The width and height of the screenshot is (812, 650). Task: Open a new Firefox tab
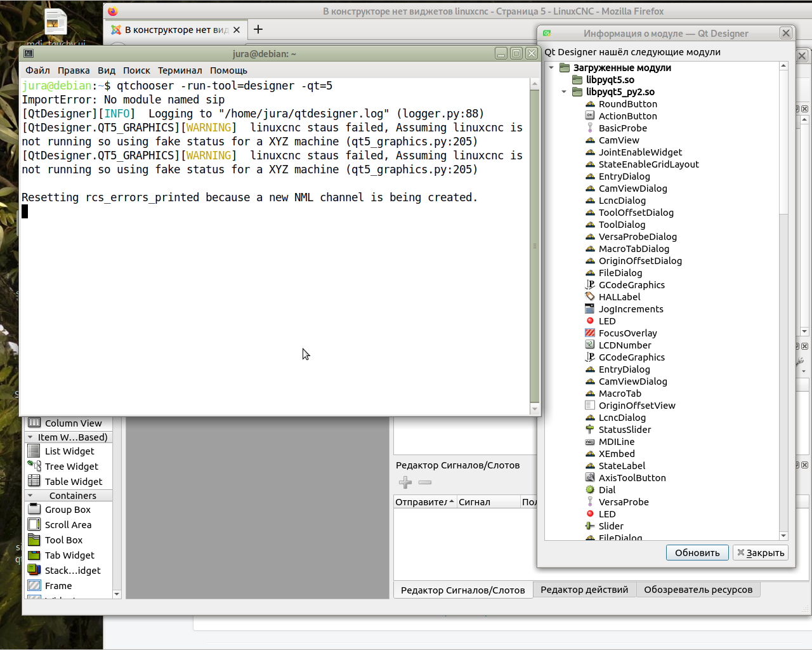pyautogui.click(x=258, y=29)
